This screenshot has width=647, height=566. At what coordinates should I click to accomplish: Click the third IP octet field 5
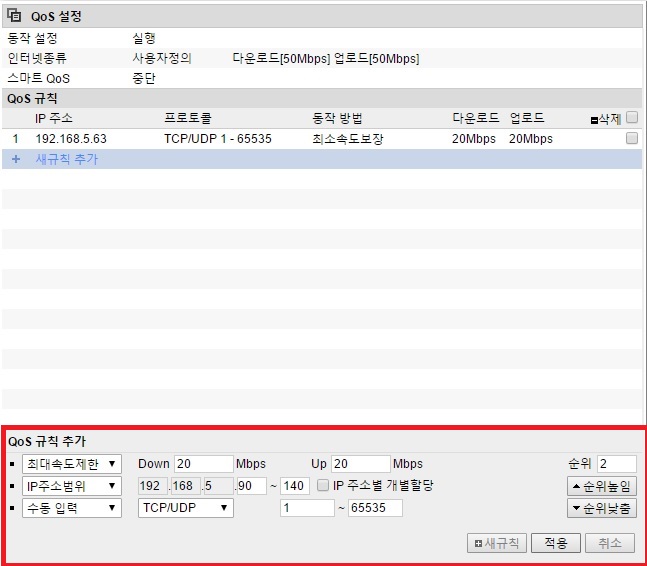[x=219, y=486]
